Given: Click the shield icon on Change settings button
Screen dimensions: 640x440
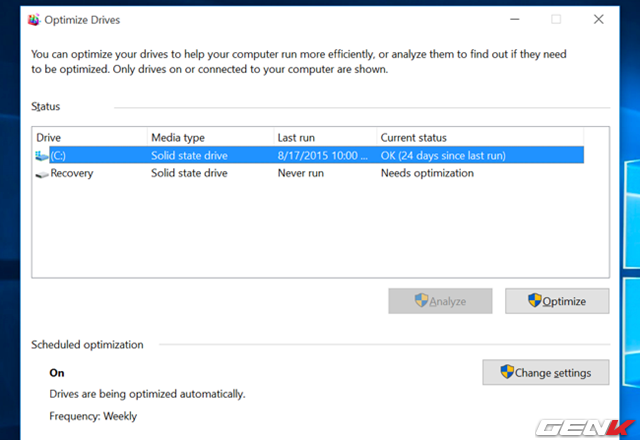Looking at the screenshot, I should 507,372.
